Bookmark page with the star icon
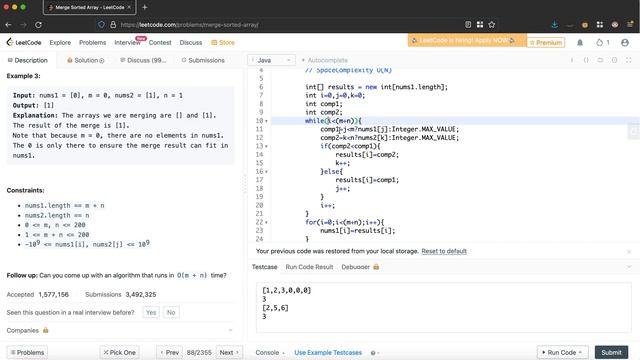This screenshot has height=360, width=640. 491,24
